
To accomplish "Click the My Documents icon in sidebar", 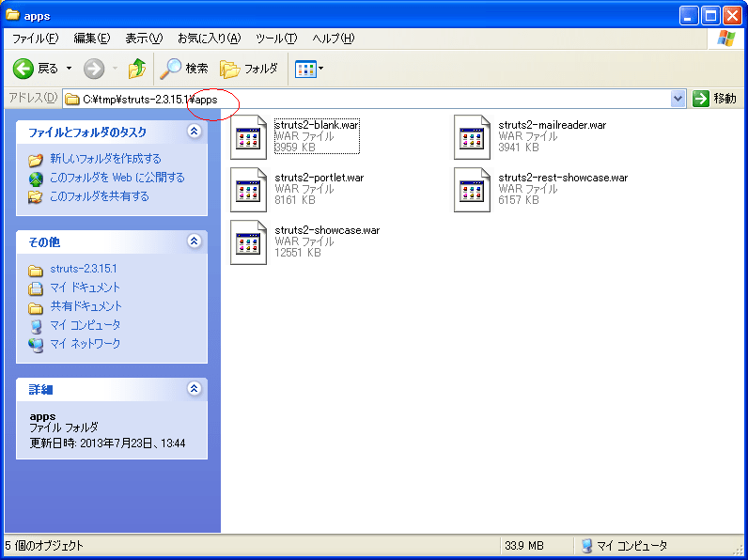I will [x=36, y=288].
